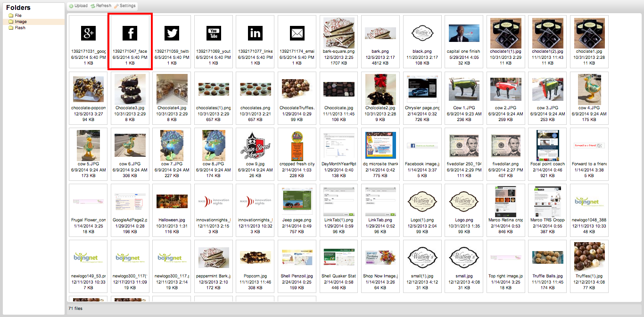Select the Marco TRS Cropp image
The image size is (644, 317).
point(547,211)
